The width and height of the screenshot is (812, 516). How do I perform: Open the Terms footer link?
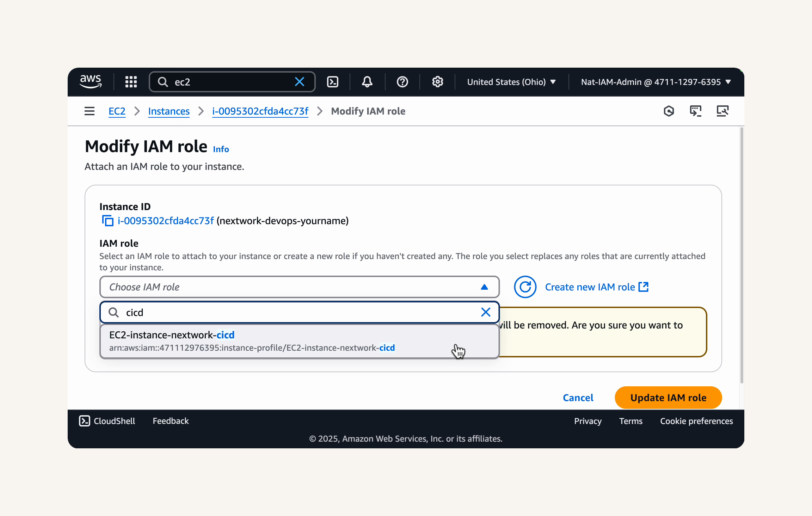click(630, 421)
